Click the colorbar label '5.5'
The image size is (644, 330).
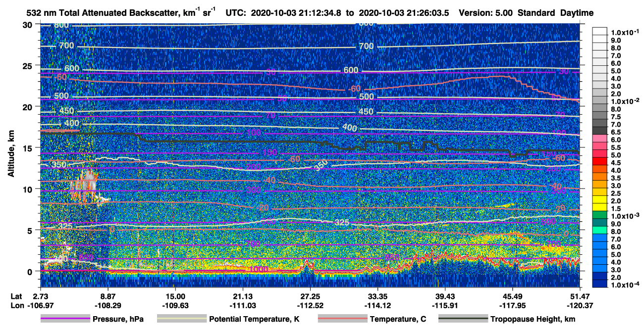coord(616,147)
